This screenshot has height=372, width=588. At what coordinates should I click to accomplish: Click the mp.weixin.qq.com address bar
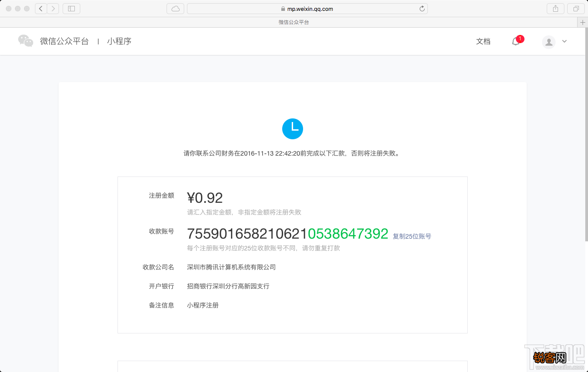[x=307, y=9]
